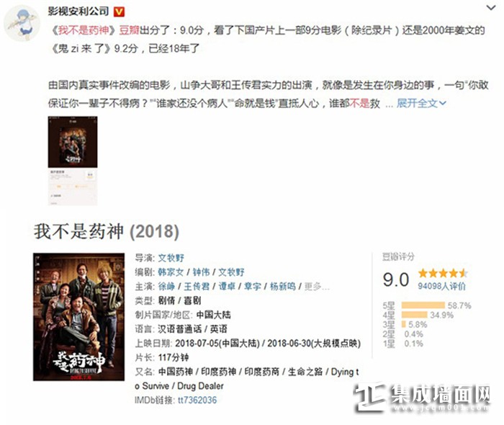Click the five-star rating icons

pos(443,273)
